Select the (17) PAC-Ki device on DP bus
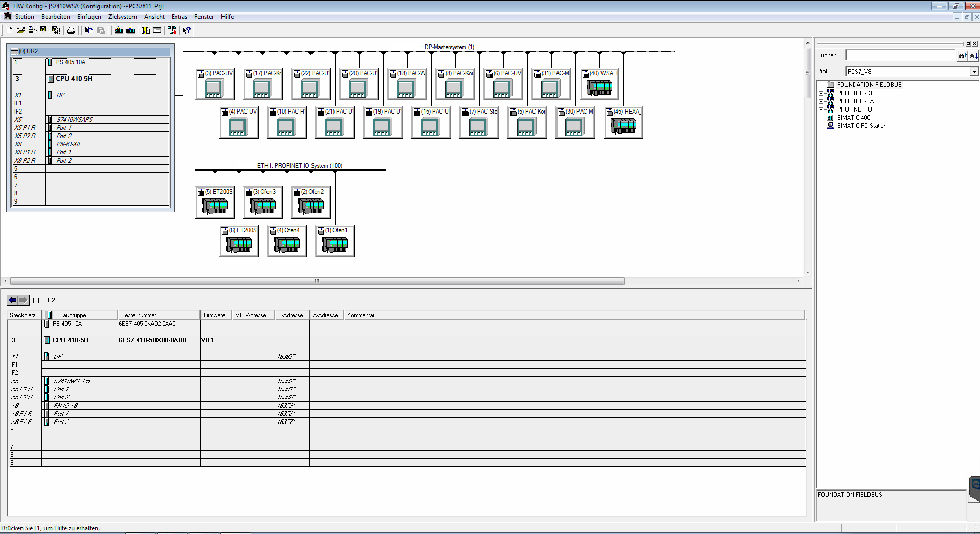Image resolution: width=980 pixels, height=534 pixels. [263, 84]
